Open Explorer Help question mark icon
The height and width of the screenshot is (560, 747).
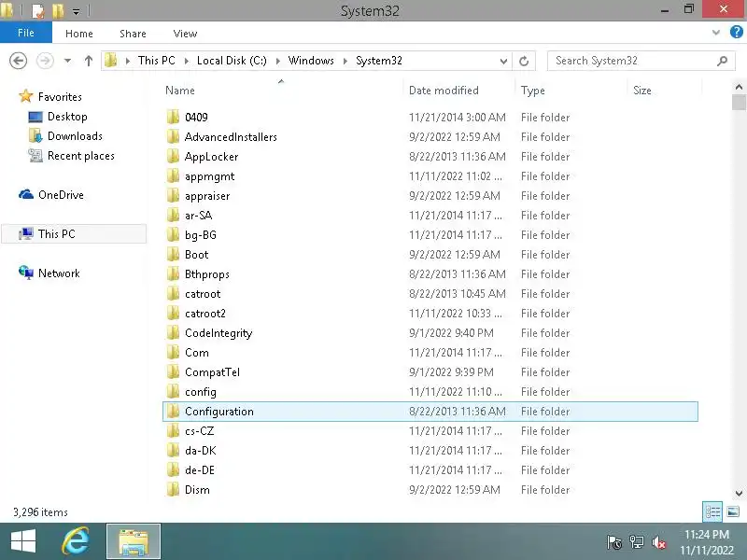736,32
